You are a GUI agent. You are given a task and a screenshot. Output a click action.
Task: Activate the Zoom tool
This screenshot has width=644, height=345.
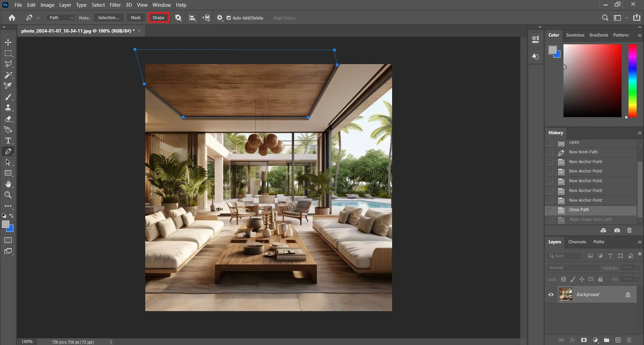coord(8,195)
